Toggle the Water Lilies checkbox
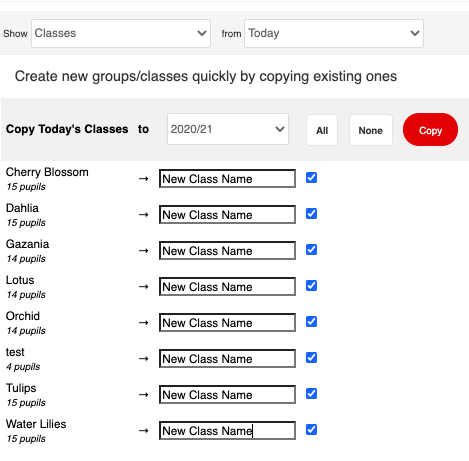469x461 pixels. [x=311, y=430]
